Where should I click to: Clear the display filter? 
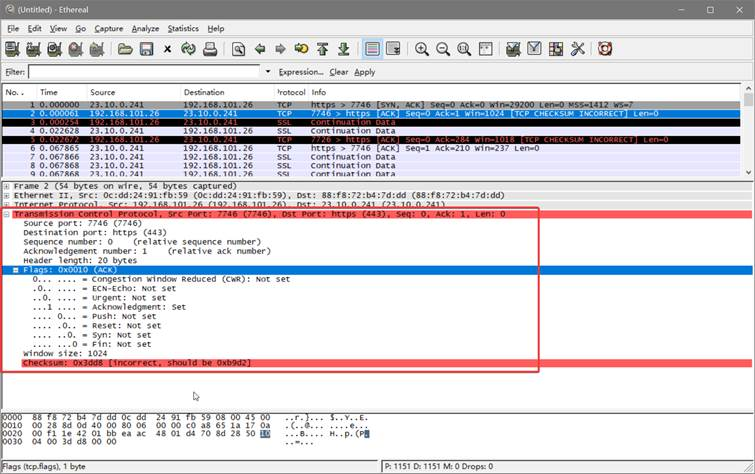338,72
